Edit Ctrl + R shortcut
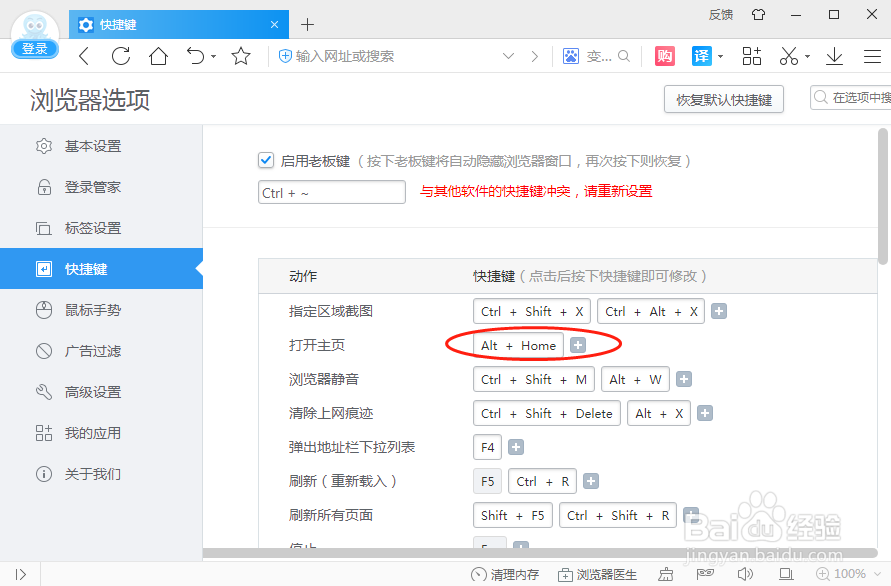Image resolution: width=891 pixels, height=586 pixels. coord(543,481)
